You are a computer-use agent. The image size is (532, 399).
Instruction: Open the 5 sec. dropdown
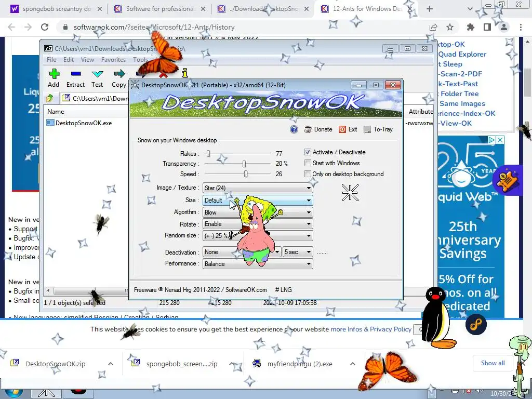(298, 252)
